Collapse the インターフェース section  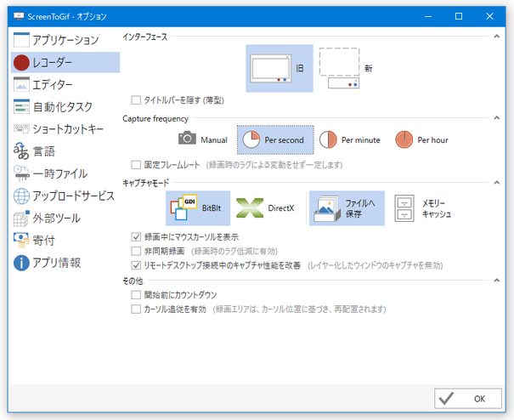496,38
